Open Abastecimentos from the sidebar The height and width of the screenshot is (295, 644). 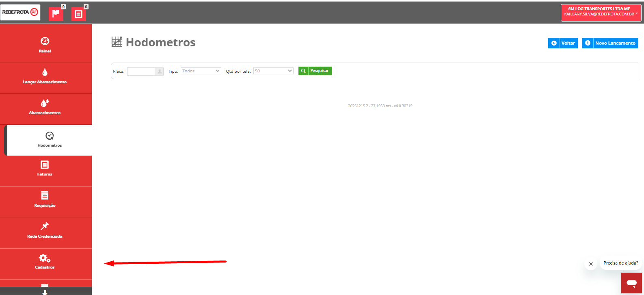45,107
